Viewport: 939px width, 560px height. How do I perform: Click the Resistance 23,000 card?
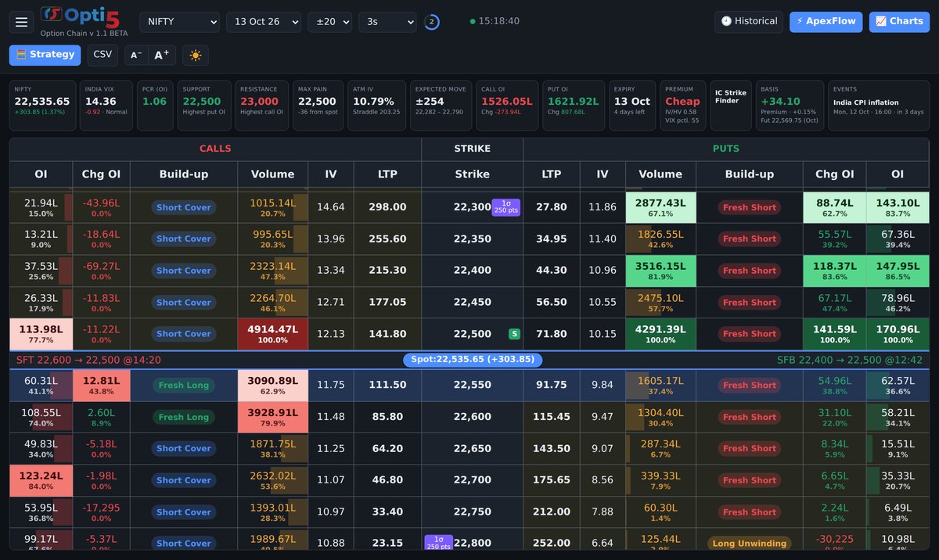[x=262, y=106]
